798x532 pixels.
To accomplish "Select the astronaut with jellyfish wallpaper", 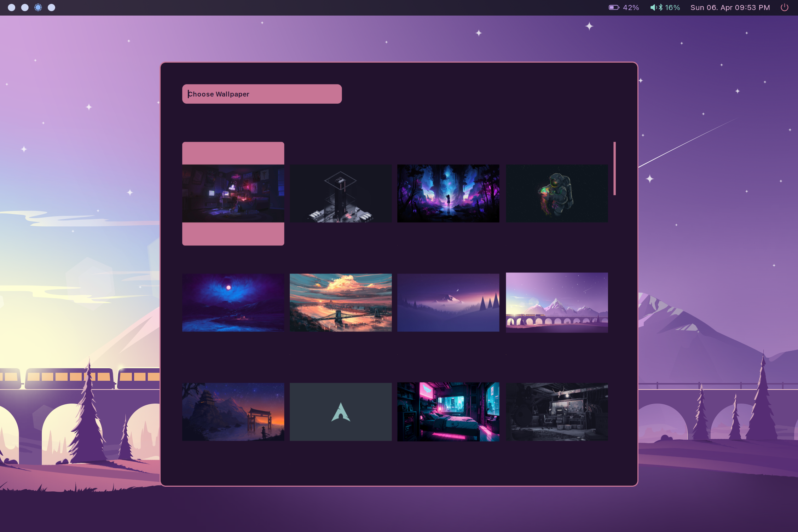I will click(x=557, y=193).
